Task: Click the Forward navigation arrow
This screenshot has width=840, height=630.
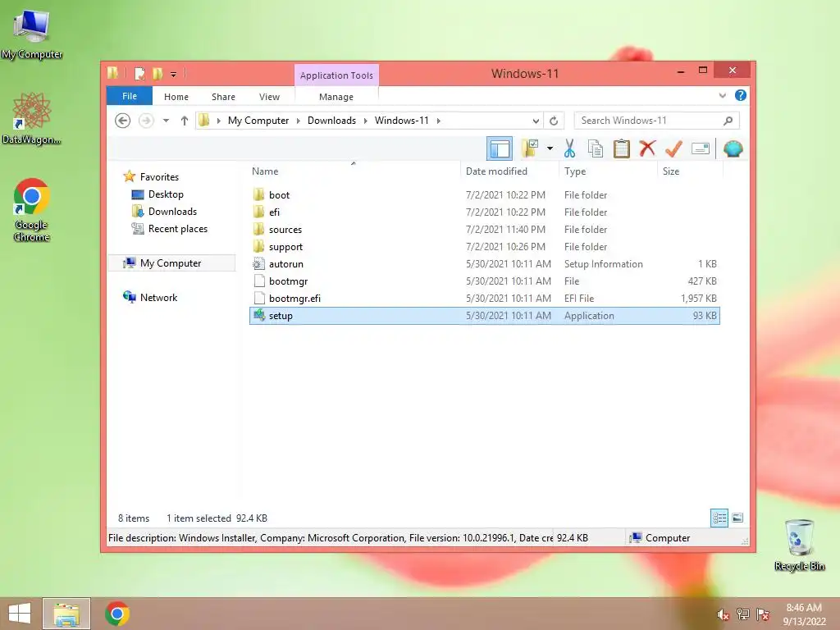Action: (x=146, y=121)
